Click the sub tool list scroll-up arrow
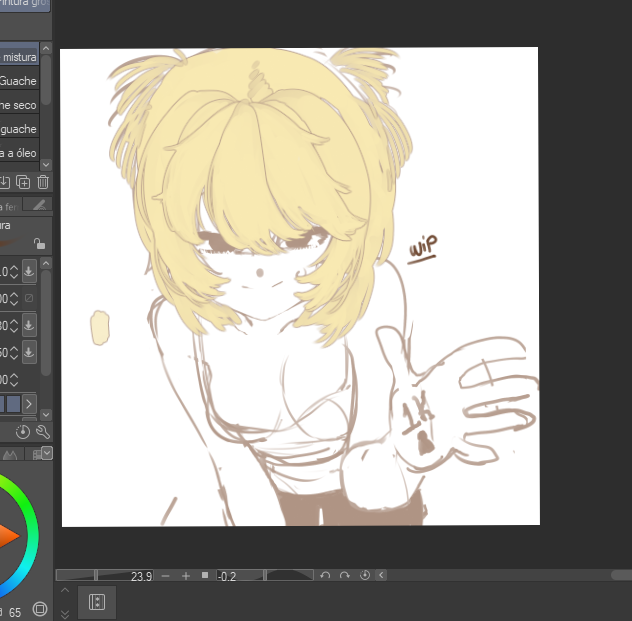The width and height of the screenshot is (632, 621). [x=46, y=49]
